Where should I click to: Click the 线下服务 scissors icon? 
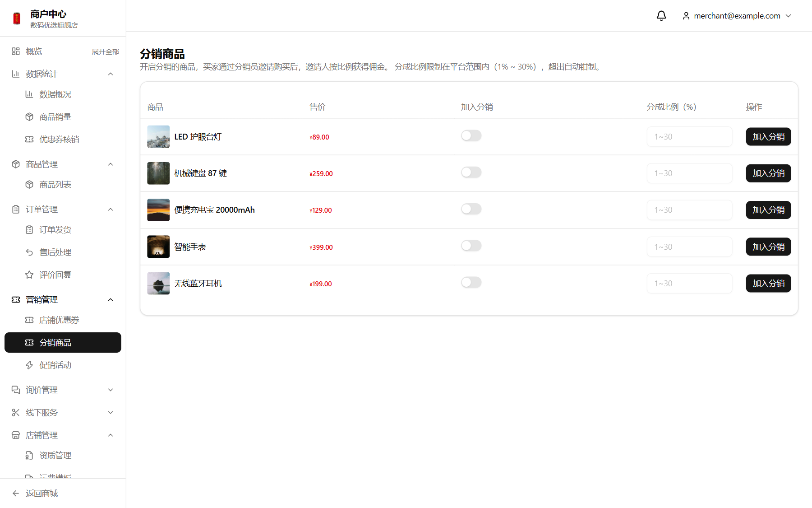(16, 413)
